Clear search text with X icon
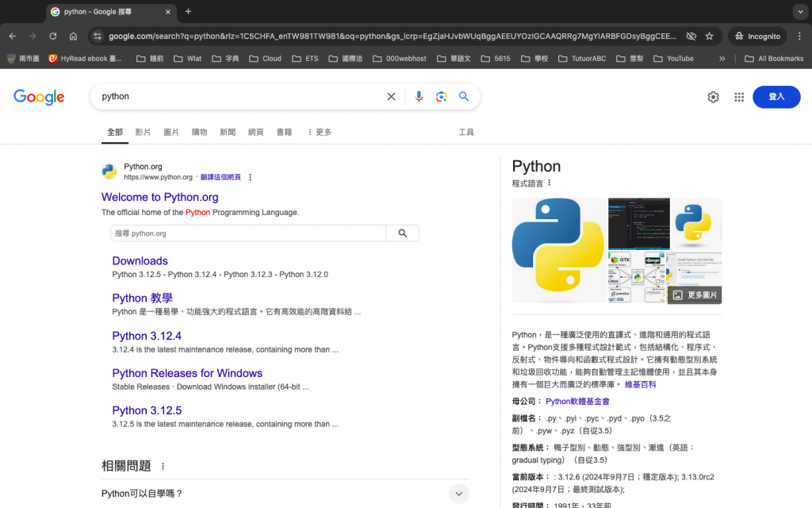 pos(391,96)
